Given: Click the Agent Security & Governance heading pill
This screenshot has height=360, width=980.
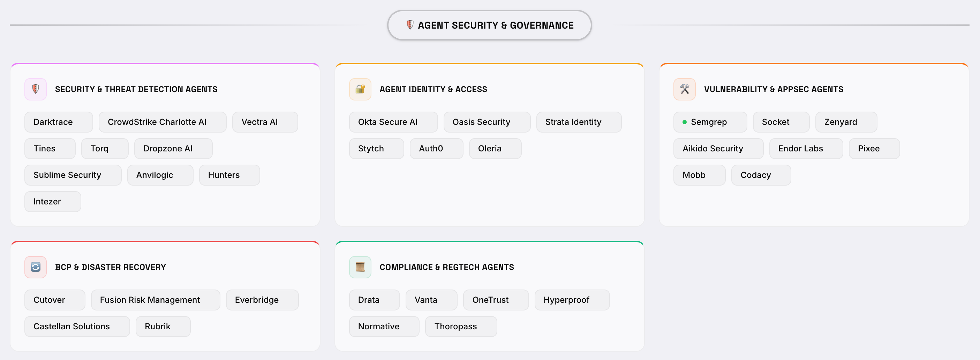Looking at the screenshot, I should point(489,25).
